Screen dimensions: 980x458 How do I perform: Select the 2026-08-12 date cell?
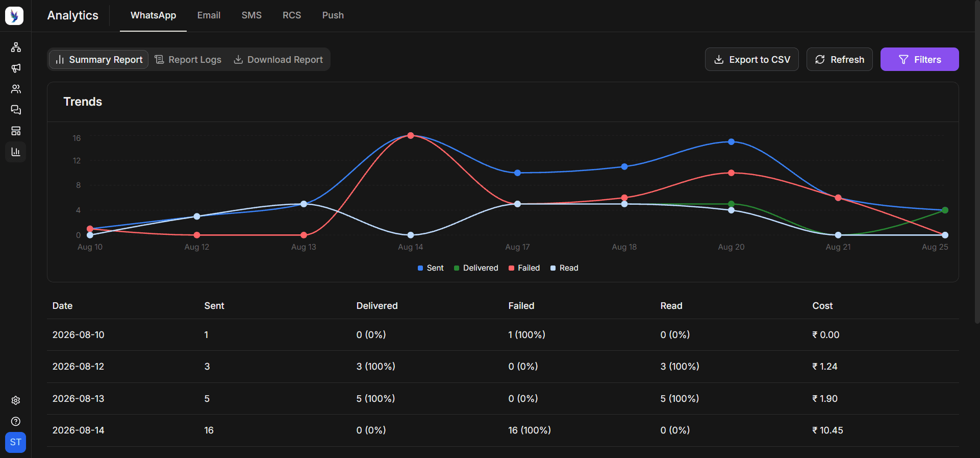(79, 367)
